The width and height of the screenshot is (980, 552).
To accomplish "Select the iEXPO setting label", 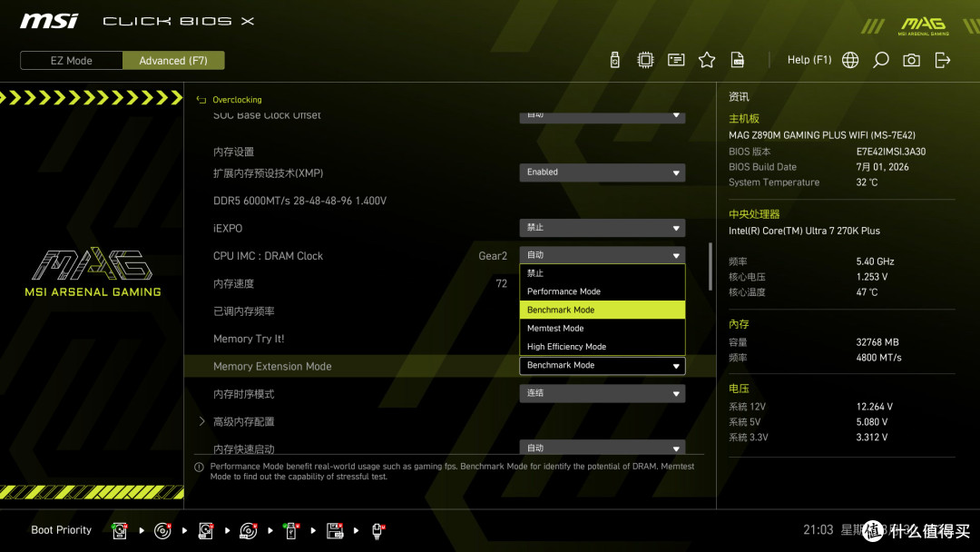I will pos(228,228).
